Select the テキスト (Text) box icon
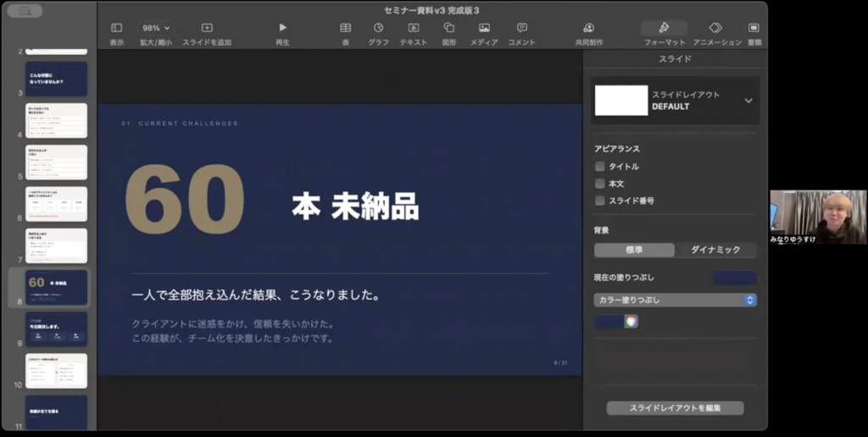 [413, 28]
